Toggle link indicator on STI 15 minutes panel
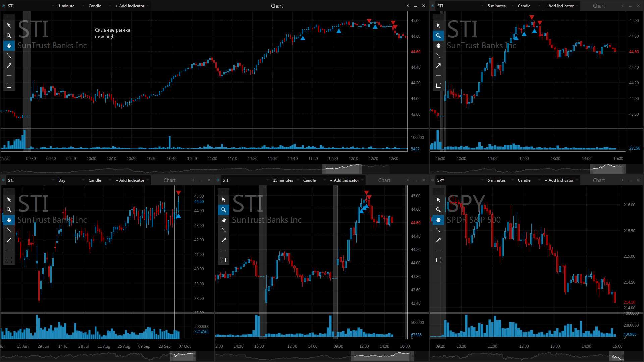This screenshot has height=362, width=644. pos(218,180)
